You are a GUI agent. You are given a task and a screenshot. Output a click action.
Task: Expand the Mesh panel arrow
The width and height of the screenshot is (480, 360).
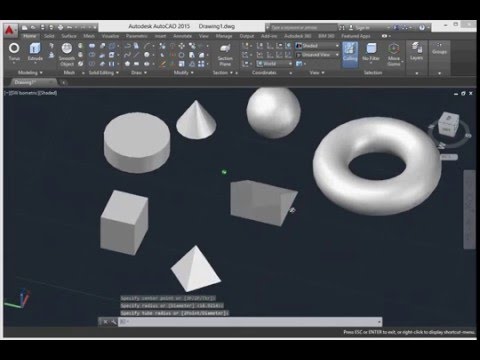[83, 73]
